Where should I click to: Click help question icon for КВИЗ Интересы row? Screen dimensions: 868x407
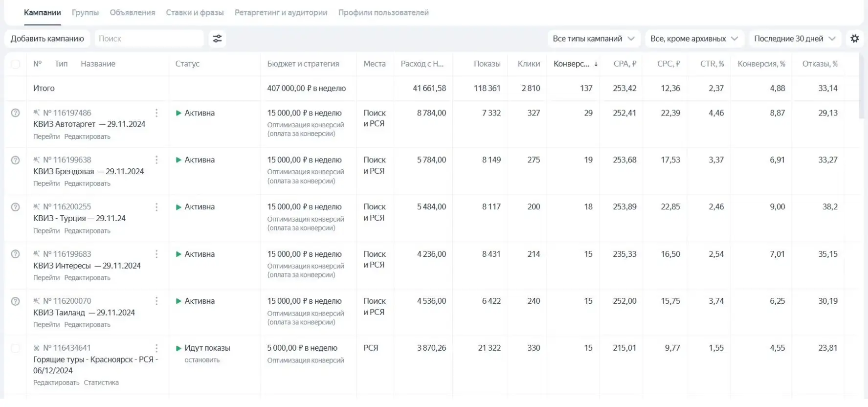(x=16, y=254)
